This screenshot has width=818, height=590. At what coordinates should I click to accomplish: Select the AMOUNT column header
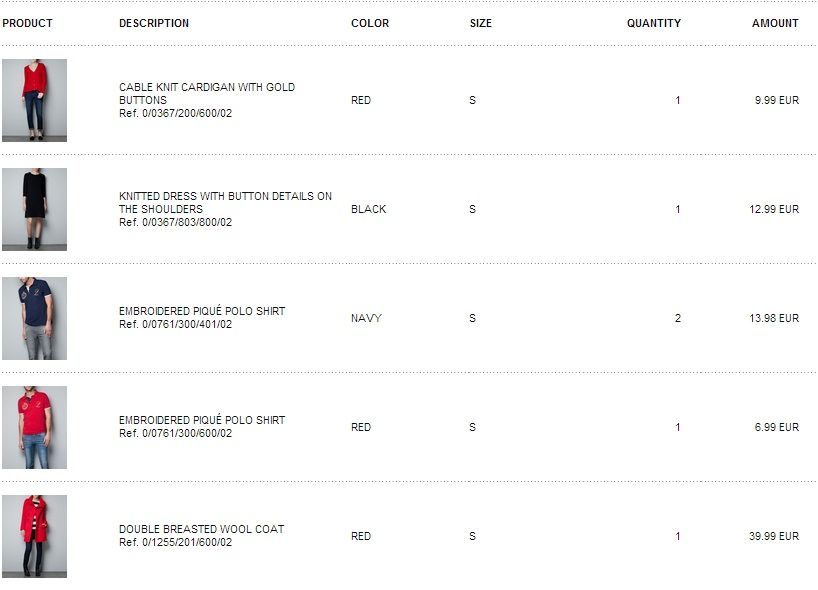(x=775, y=23)
